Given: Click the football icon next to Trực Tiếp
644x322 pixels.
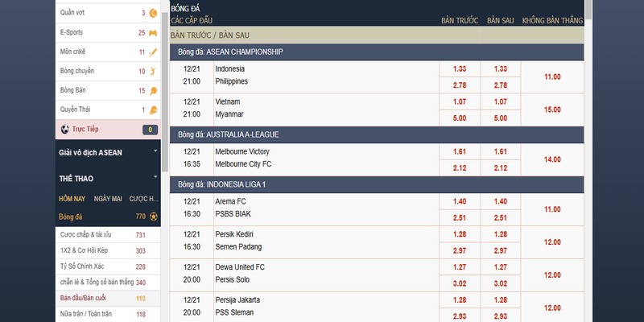Looking at the screenshot, I should tap(64, 130).
